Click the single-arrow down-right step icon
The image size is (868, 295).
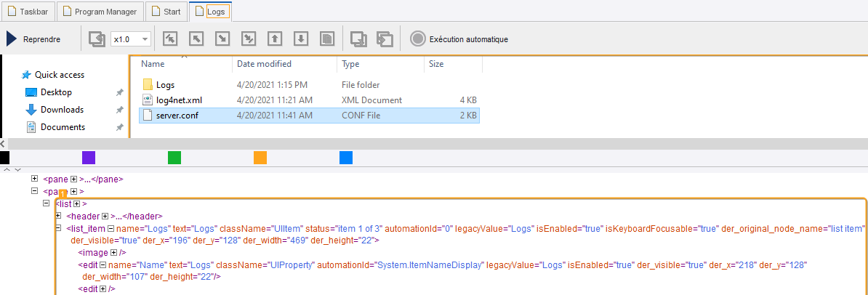click(222, 39)
